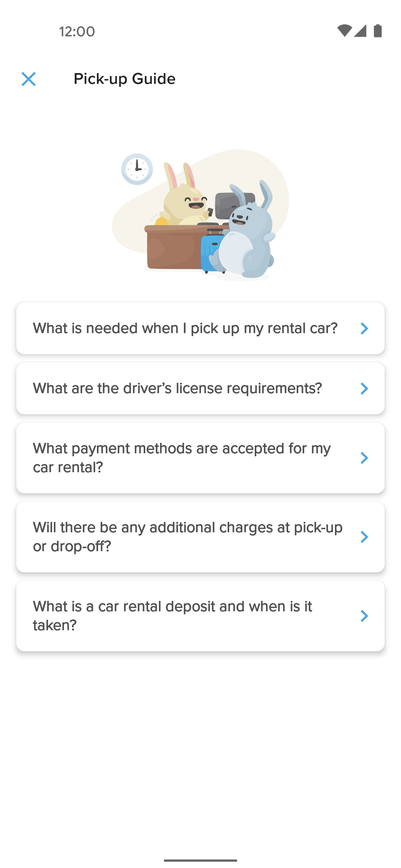The image size is (401, 868).
Task: Expand the chevron for accepted payment methods
Action: tap(364, 458)
